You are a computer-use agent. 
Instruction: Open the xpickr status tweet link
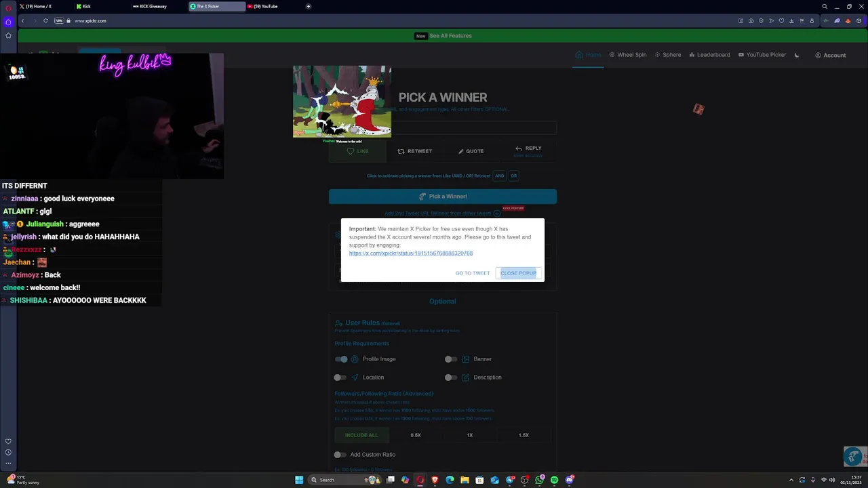tap(411, 253)
